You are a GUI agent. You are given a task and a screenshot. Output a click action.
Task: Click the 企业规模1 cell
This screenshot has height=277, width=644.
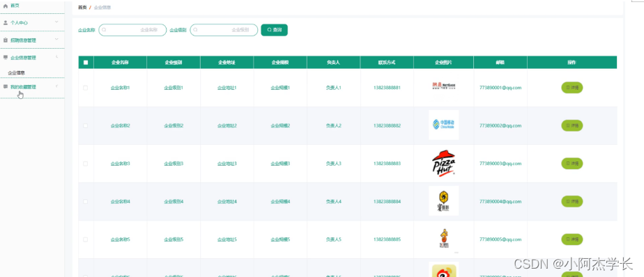coord(280,88)
